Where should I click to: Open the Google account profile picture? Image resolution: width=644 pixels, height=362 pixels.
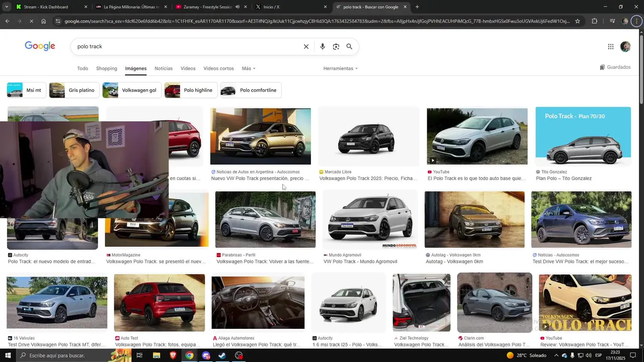coord(625,47)
